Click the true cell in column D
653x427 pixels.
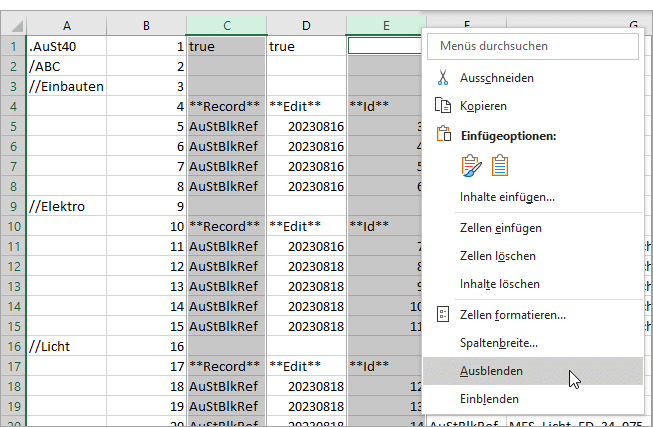(x=306, y=46)
